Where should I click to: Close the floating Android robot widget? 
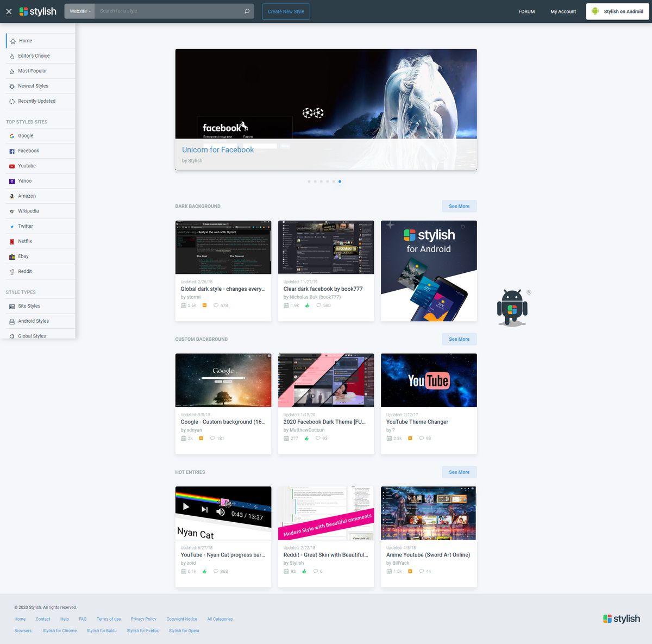529,292
